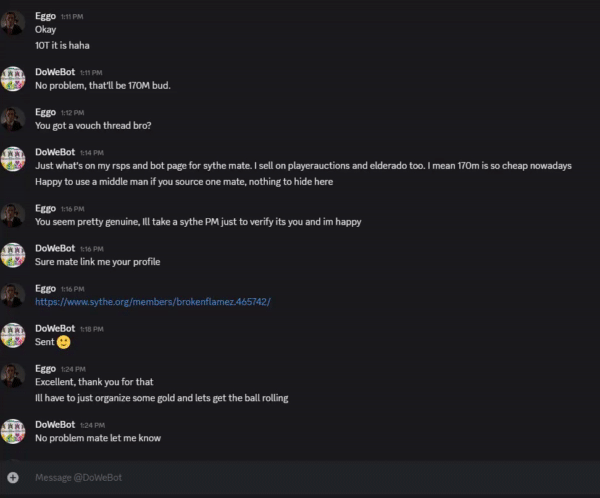The width and height of the screenshot is (600, 498).
Task: Click Eggo's avatar beside "Excellent, thank you for that"
Action: tap(13, 376)
